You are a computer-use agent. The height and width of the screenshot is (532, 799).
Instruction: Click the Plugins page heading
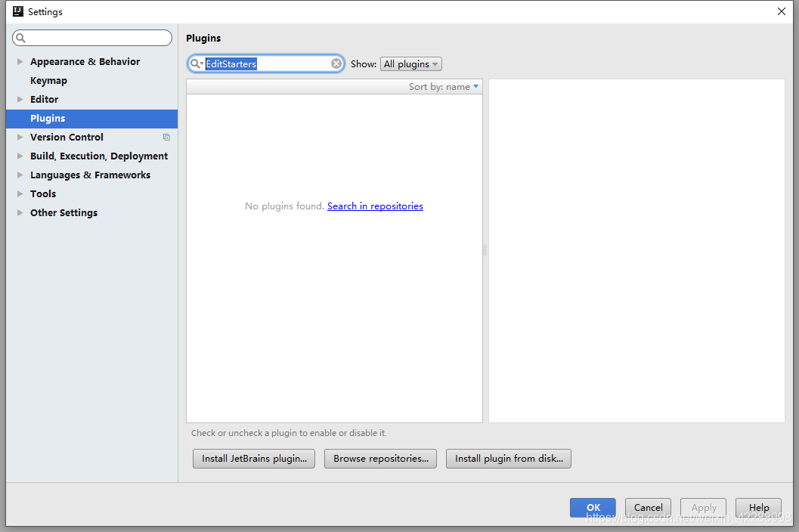point(203,39)
